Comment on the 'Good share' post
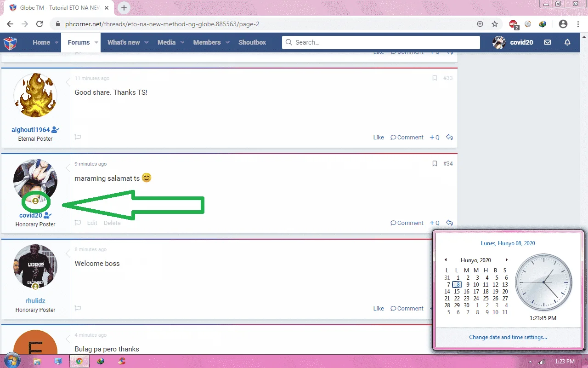Screen dimensions: 588x368 click(x=407, y=137)
